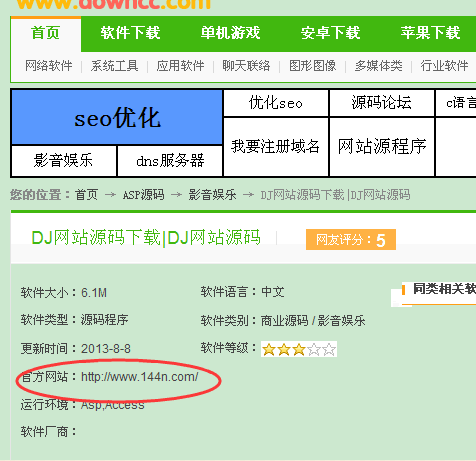Viewport: 476px width, 461px height.
Task: Click the blue seo优化 ad block
Action: click(117, 117)
